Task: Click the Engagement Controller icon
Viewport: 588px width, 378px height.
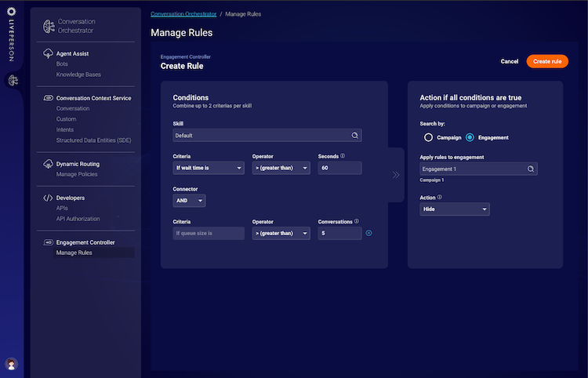Action: coord(48,242)
